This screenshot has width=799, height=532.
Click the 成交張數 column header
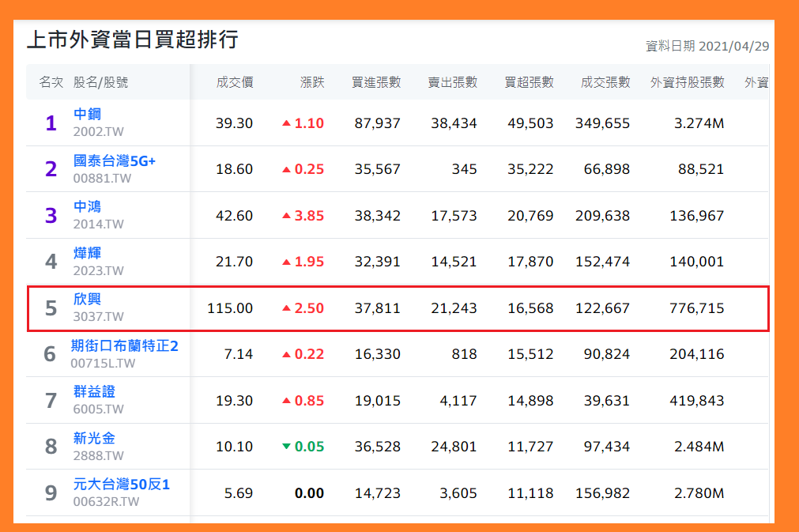click(605, 82)
